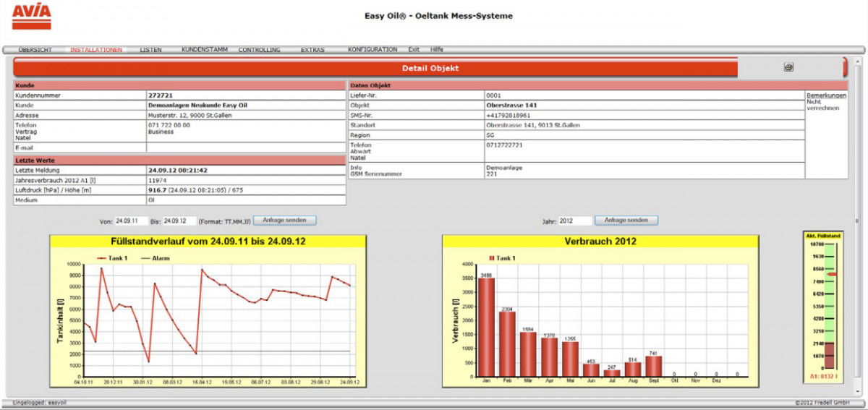This screenshot has width=868, height=410.
Task: Open the ÜBERSICHT menu
Action: tap(35, 50)
